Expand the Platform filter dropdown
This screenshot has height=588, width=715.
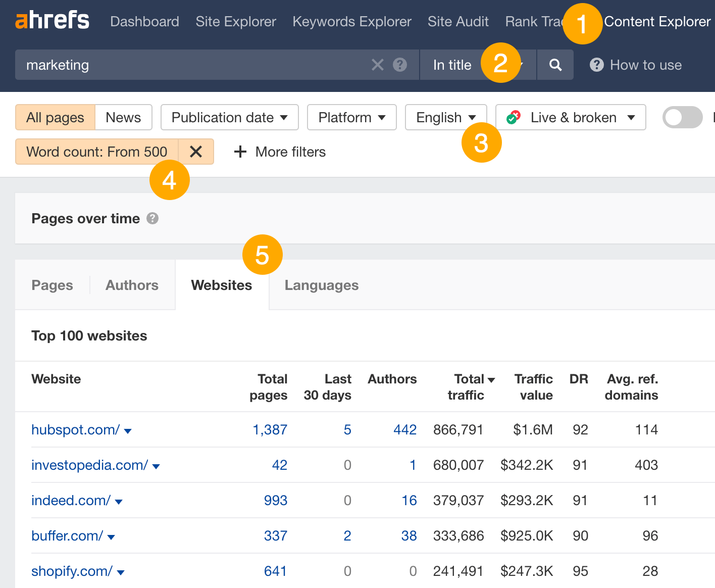click(x=351, y=117)
